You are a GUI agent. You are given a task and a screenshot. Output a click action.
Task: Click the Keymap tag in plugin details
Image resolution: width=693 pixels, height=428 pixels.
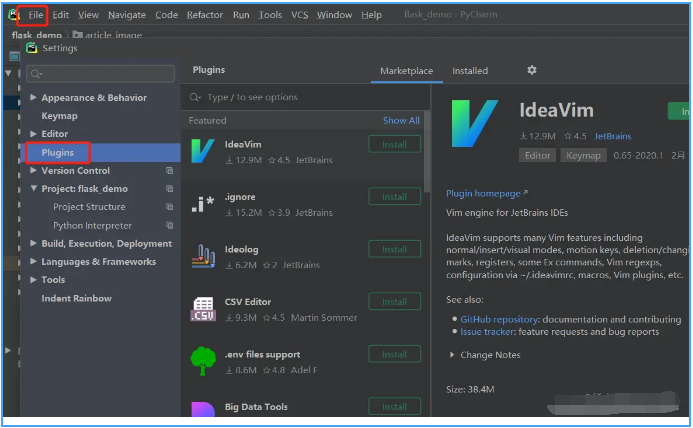coord(583,156)
